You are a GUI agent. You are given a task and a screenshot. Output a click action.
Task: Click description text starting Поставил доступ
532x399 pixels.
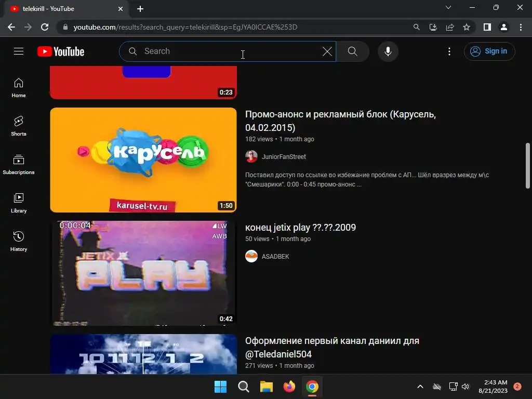click(x=367, y=180)
